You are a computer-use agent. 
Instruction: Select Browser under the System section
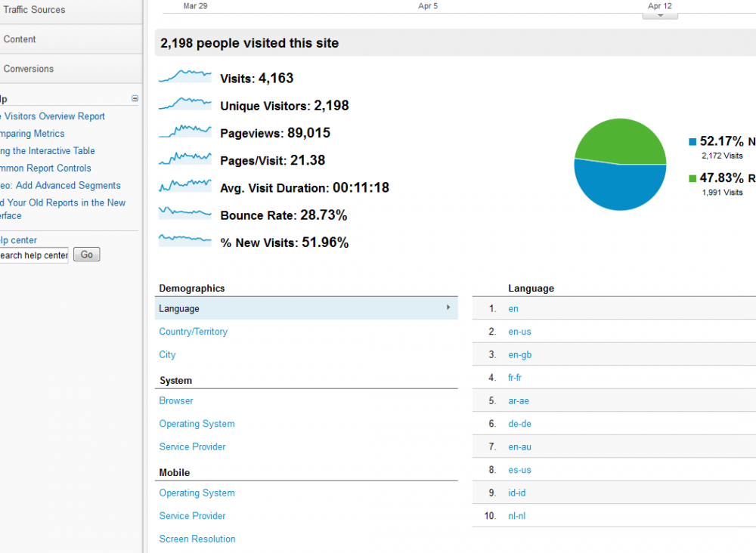pyautogui.click(x=176, y=401)
